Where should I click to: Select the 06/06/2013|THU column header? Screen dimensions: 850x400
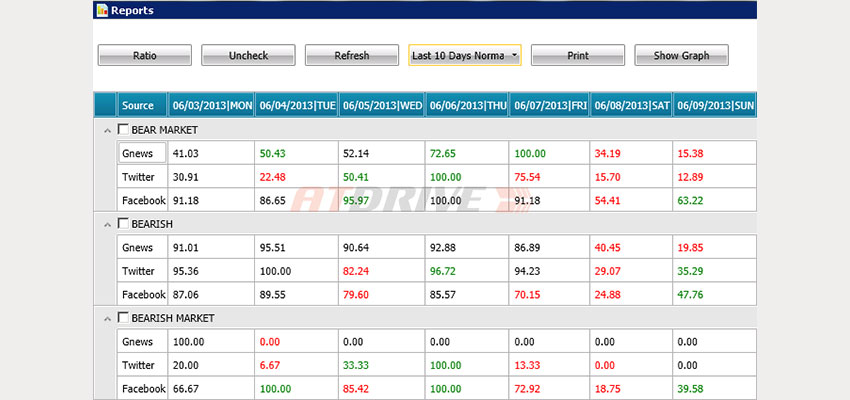click(467, 105)
